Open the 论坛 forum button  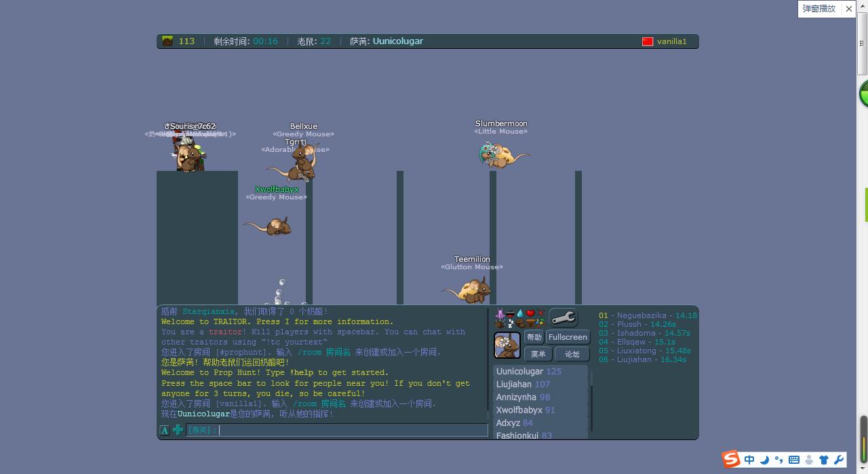point(572,354)
